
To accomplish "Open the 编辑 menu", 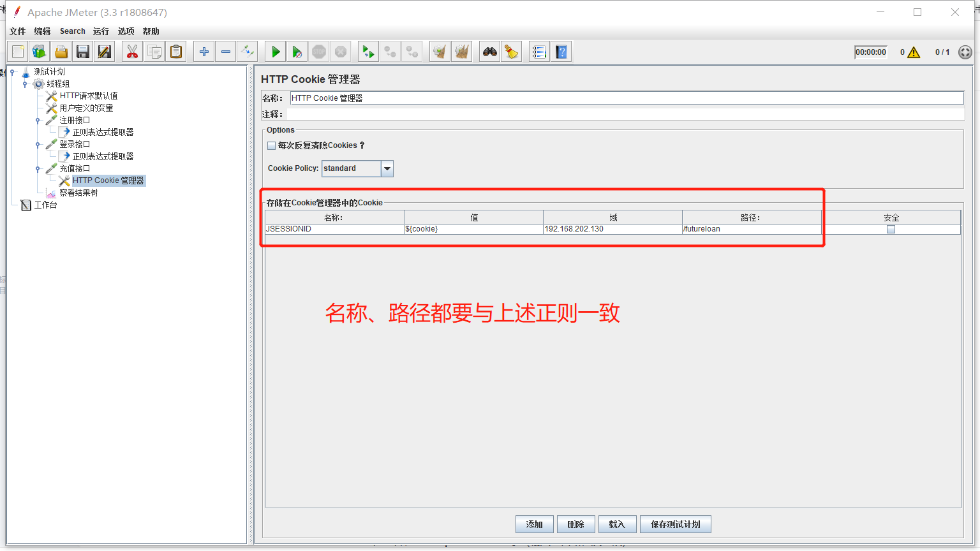I will point(42,31).
